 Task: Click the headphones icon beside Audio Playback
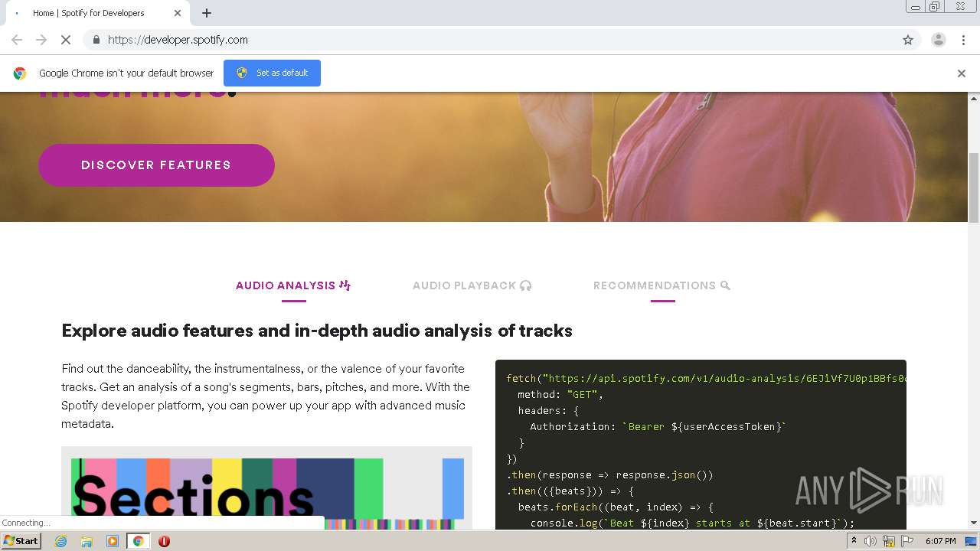point(525,285)
